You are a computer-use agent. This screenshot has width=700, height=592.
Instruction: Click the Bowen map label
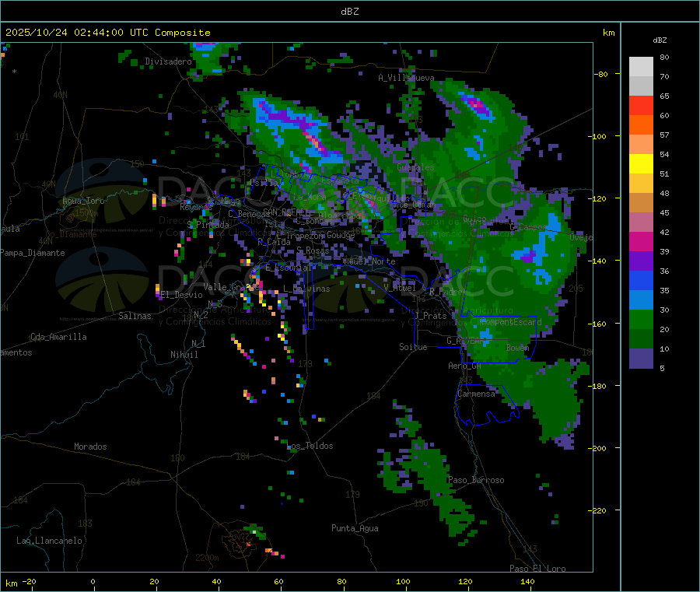click(518, 347)
